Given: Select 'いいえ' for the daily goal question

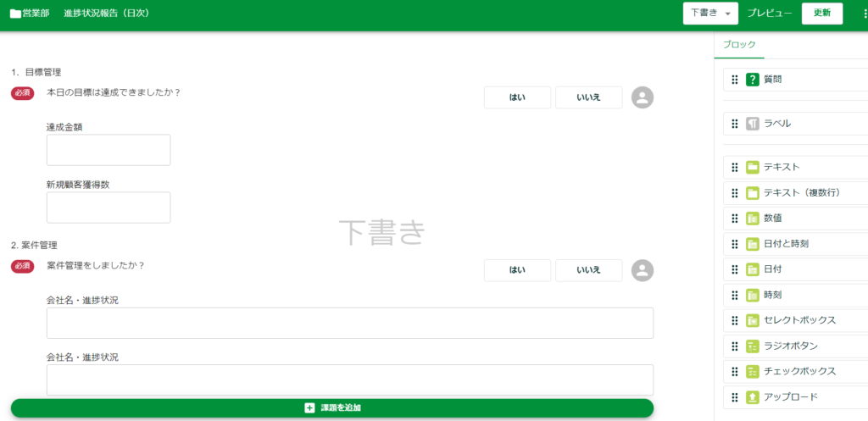Looking at the screenshot, I should pyautogui.click(x=588, y=97).
